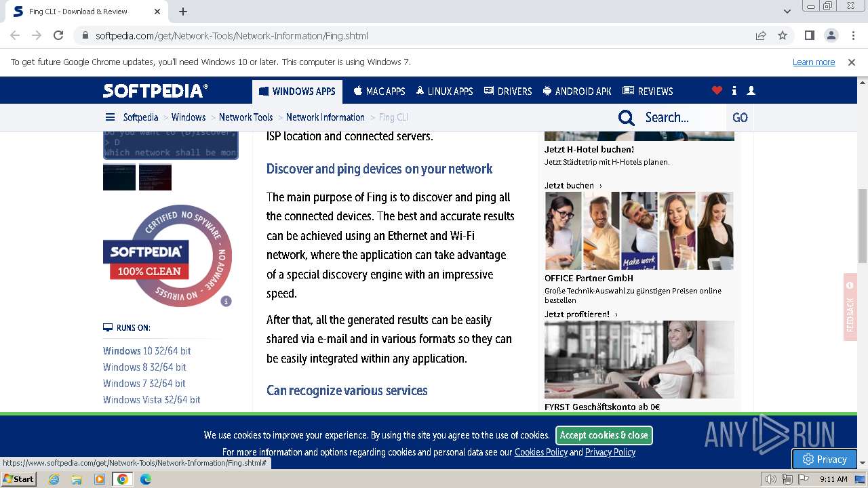Go to Network Tools breadcrumb link

(245, 117)
